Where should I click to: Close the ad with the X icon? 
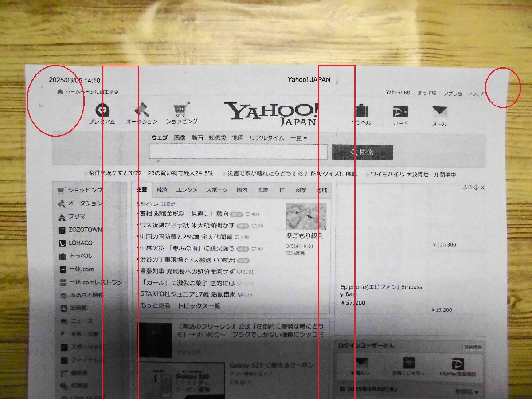coord(482,188)
